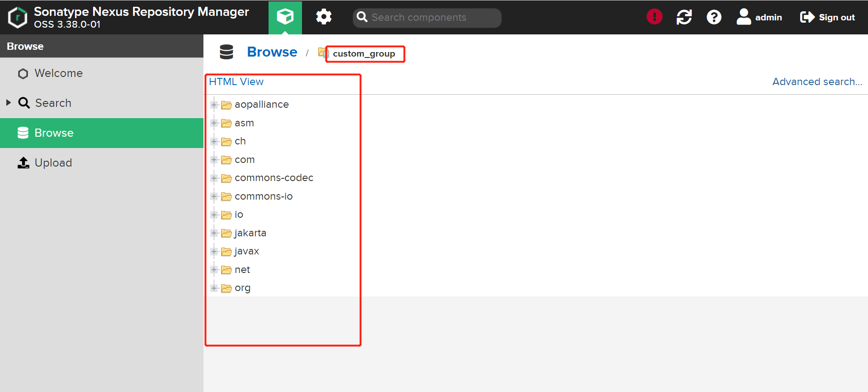868x392 pixels.
Task: Open the help question mark icon
Action: click(714, 17)
